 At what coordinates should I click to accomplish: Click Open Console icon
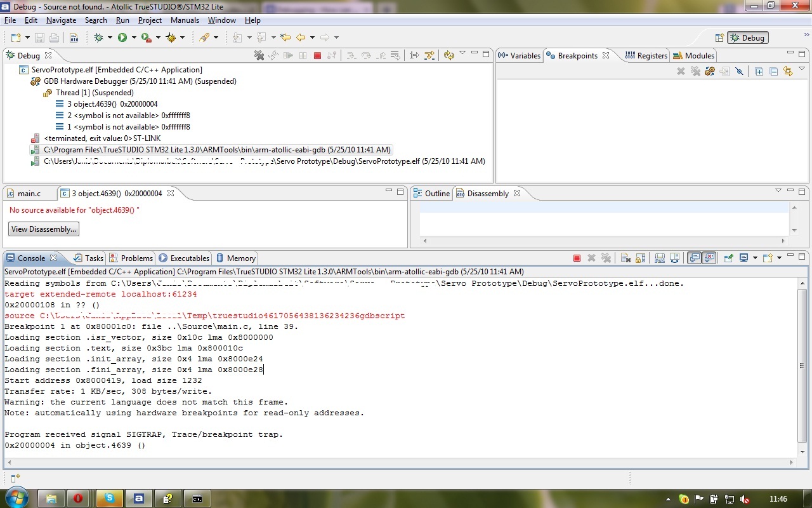pos(768,258)
